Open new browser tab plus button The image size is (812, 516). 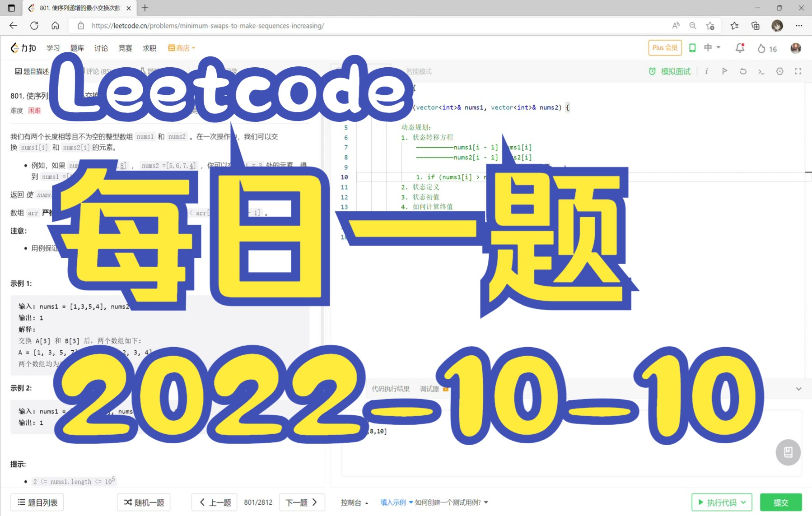[145, 8]
